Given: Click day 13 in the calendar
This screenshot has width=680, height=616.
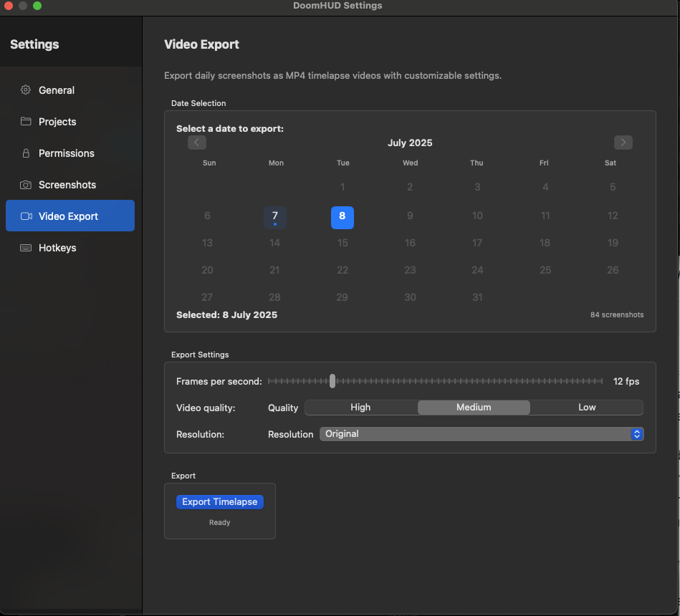Looking at the screenshot, I should tap(207, 243).
